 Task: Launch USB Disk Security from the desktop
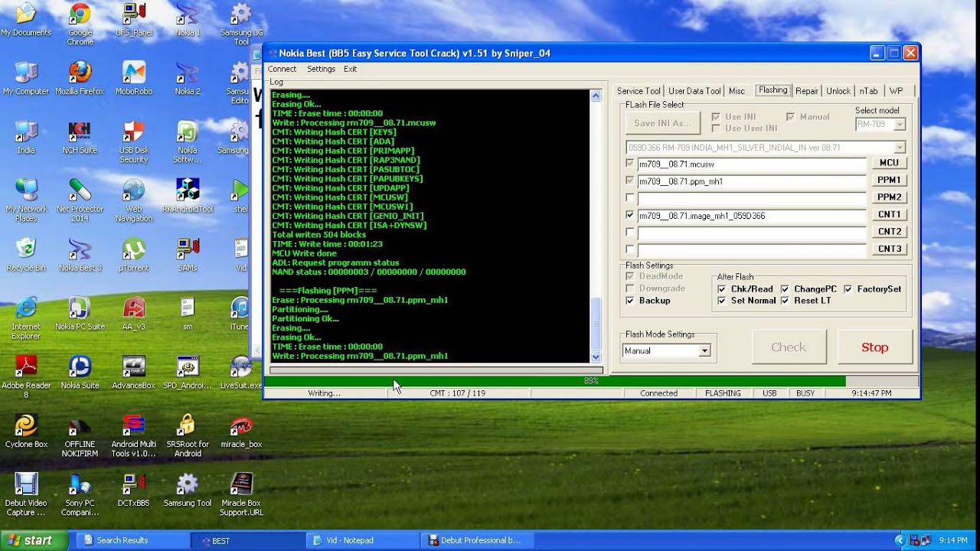(x=134, y=142)
